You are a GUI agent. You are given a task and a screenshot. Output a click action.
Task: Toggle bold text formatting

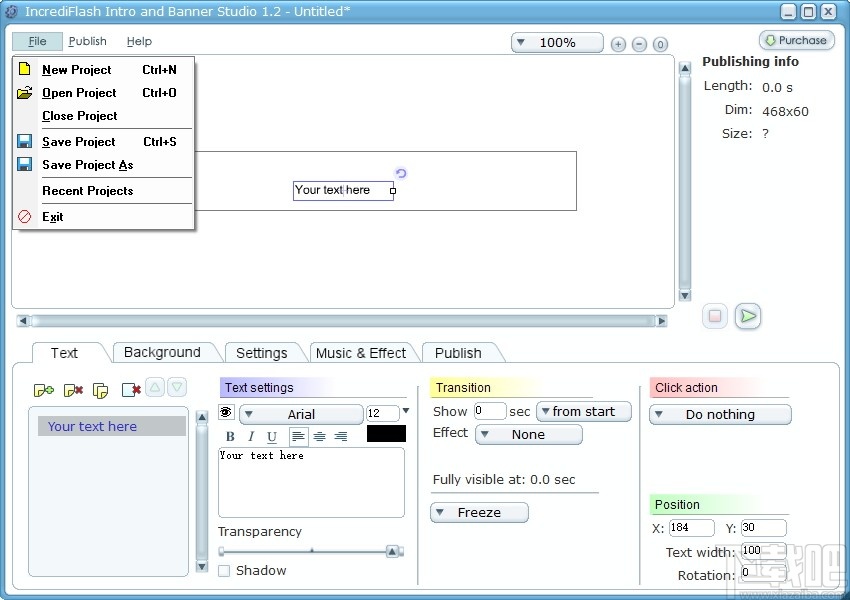[x=230, y=436]
